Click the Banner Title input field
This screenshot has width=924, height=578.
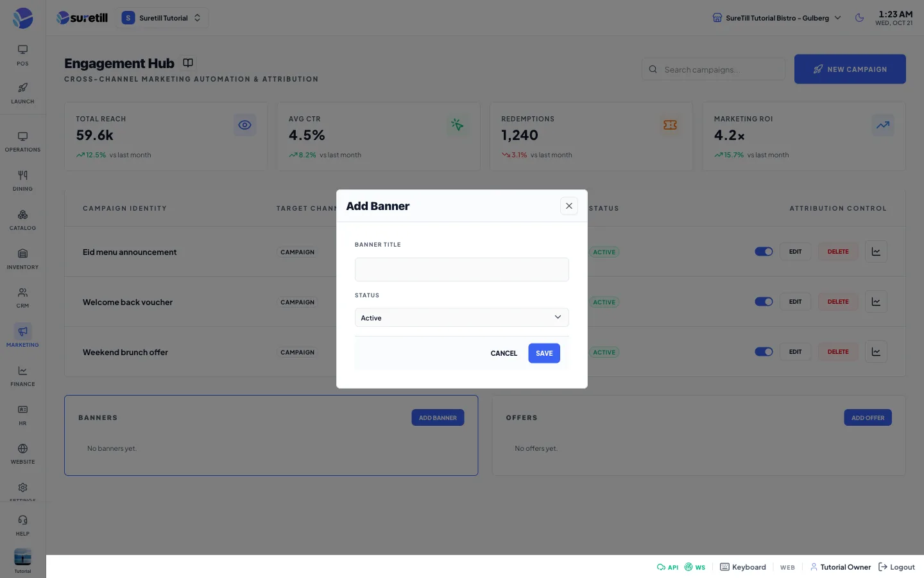pos(462,270)
